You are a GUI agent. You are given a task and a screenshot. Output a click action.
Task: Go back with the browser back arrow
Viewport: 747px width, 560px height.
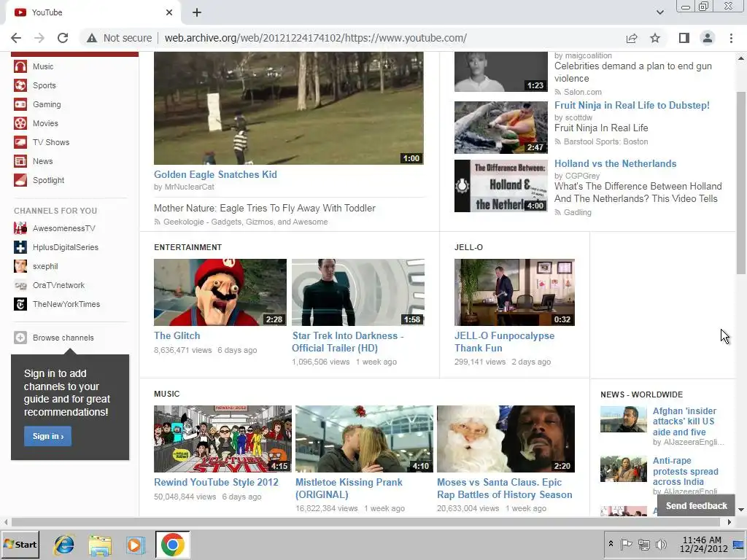pos(16,38)
